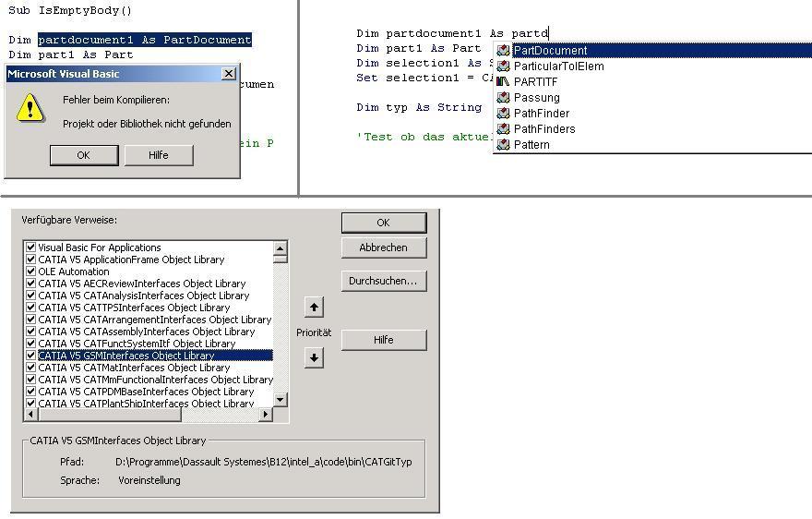
Task: Toggle CATIA V5 CATPDMBaseInterfaces checkbox
Action: pos(31,391)
